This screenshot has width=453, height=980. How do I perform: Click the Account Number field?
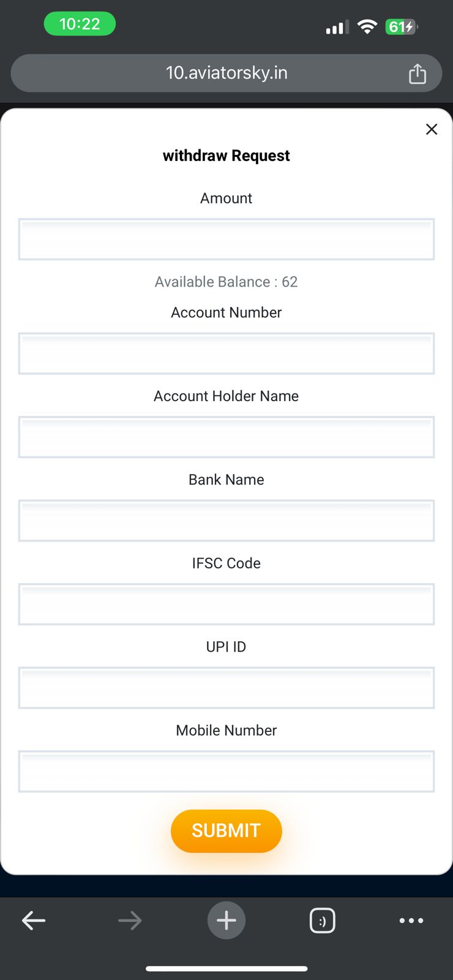[226, 353]
